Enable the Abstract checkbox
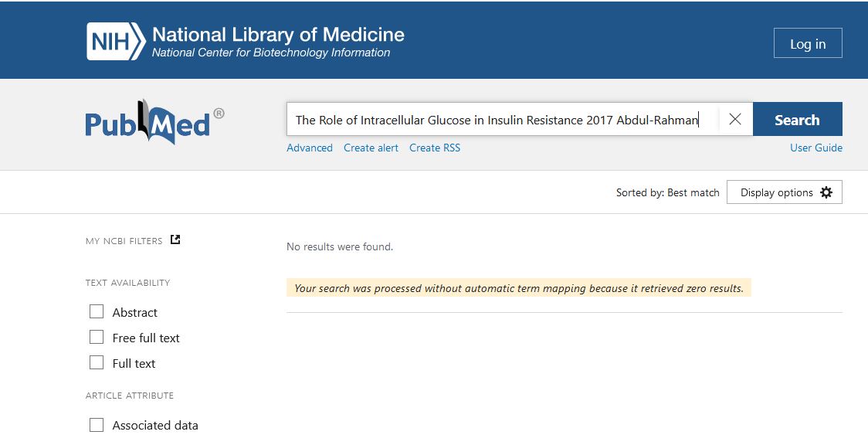868x445 pixels. tap(97, 312)
